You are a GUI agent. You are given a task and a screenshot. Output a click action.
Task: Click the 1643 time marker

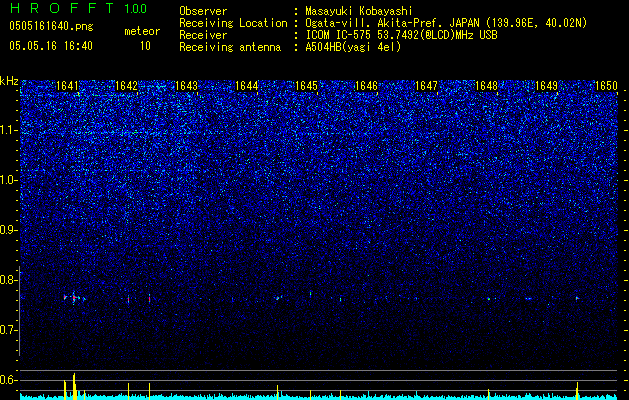(187, 86)
